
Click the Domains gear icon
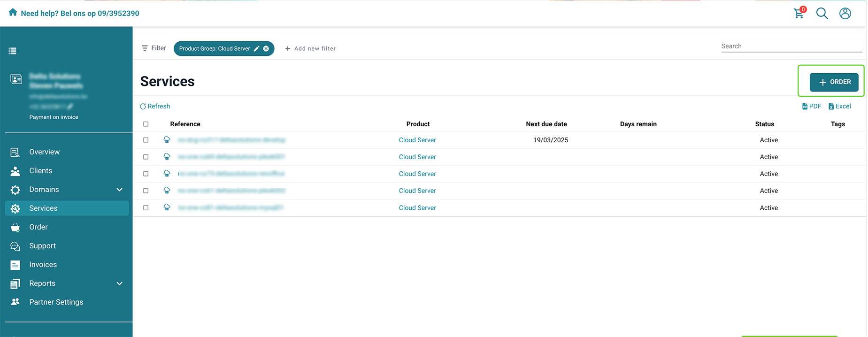[x=15, y=190]
